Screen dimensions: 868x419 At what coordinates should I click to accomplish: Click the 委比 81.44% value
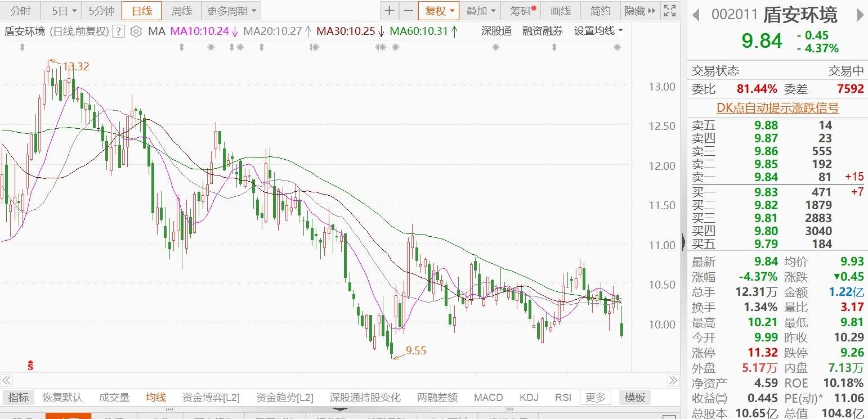click(757, 89)
